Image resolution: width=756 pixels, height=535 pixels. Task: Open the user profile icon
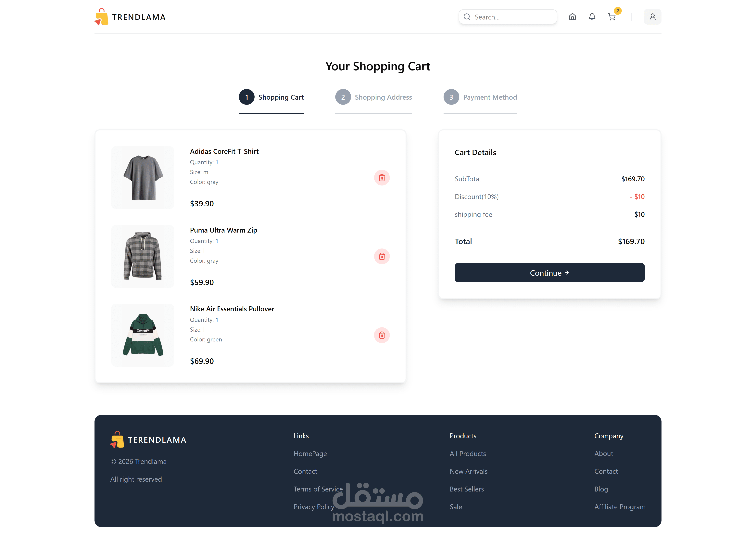tap(652, 17)
